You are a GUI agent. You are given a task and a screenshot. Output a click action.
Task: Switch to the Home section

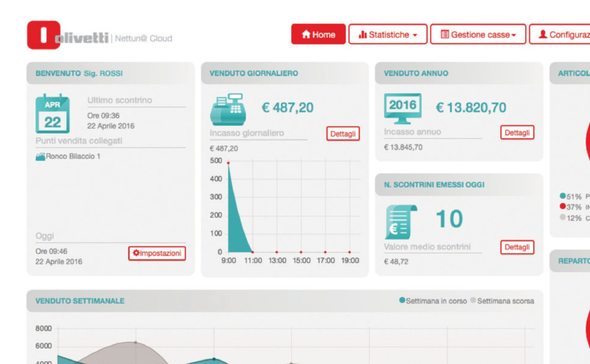pyautogui.click(x=318, y=34)
